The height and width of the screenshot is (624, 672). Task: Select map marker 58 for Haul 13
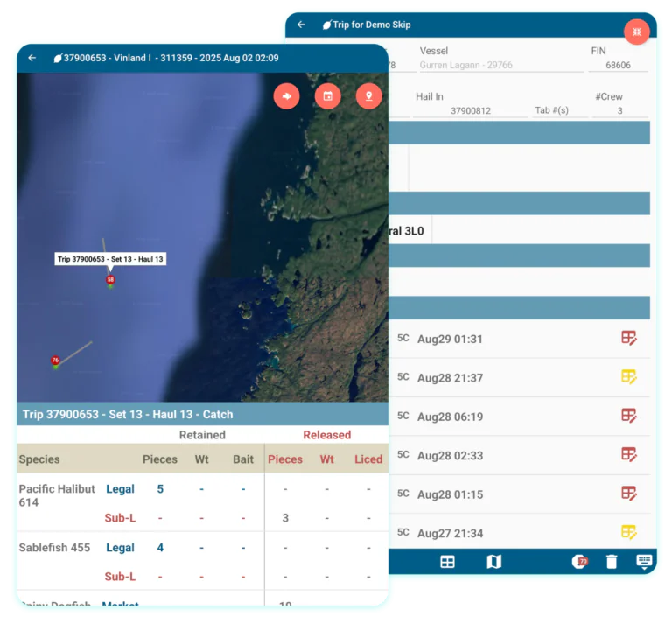(x=110, y=280)
